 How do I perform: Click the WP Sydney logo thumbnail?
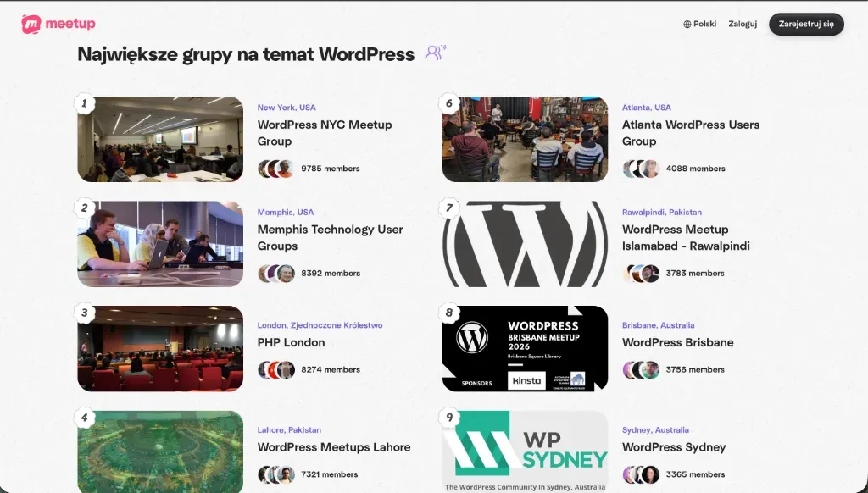pyautogui.click(x=525, y=451)
